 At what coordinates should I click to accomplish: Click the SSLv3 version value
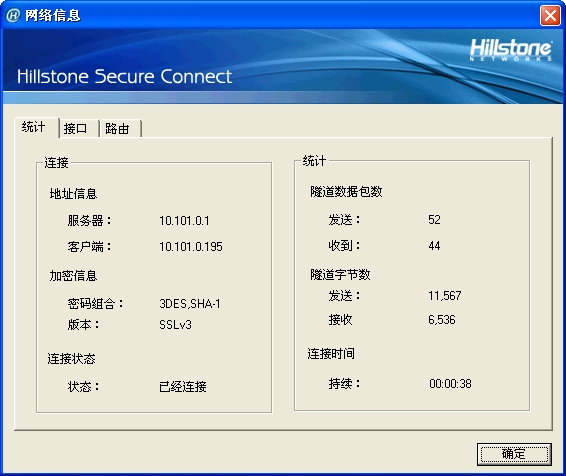pyautogui.click(x=175, y=325)
